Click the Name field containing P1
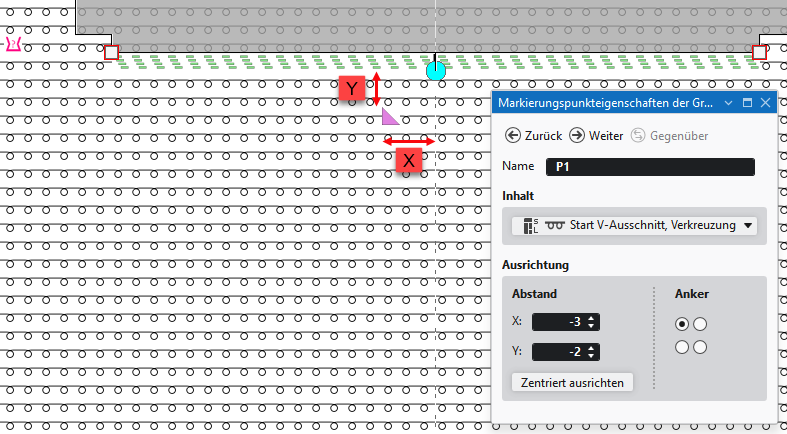 click(x=650, y=167)
